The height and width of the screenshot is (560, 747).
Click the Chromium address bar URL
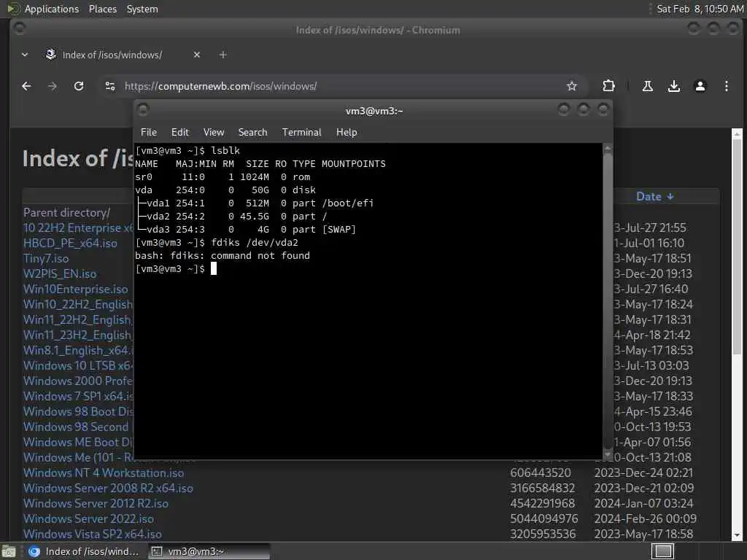(x=220, y=86)
